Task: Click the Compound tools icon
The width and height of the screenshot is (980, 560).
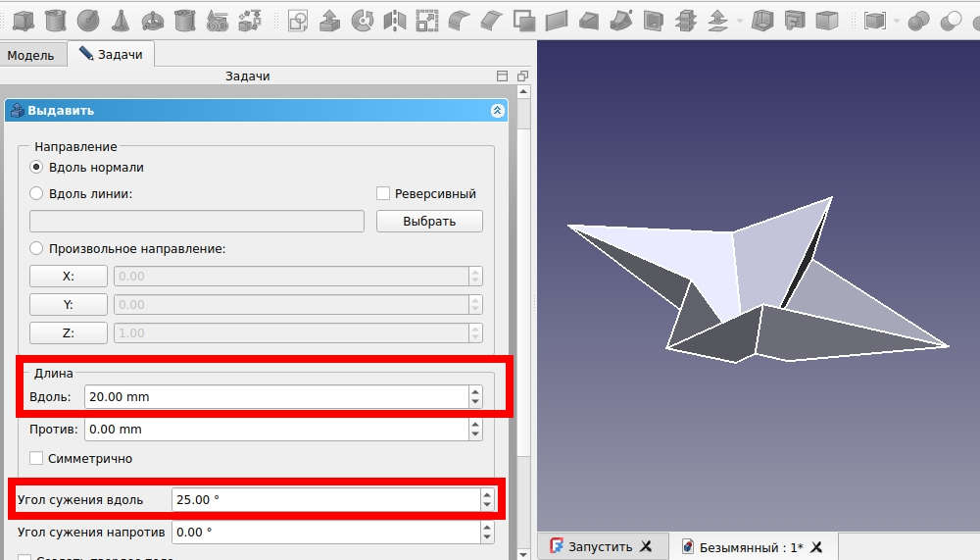Action: point(875,21)
